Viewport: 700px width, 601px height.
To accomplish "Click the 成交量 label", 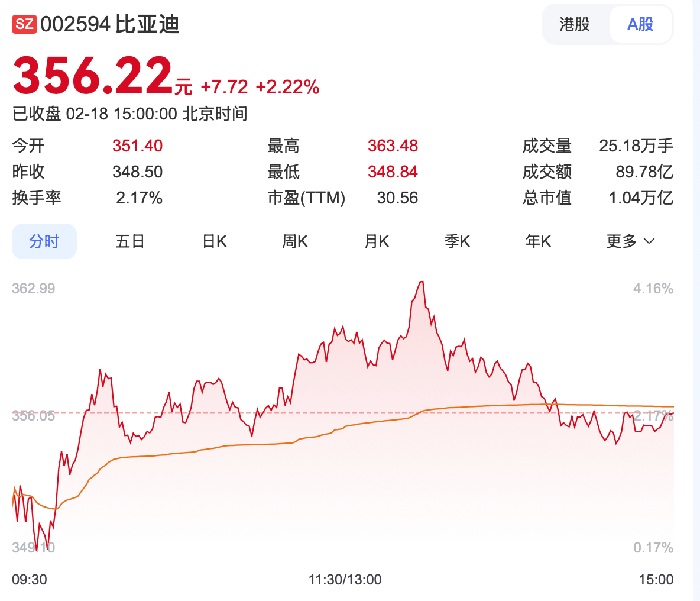I will tap(547, 146).
